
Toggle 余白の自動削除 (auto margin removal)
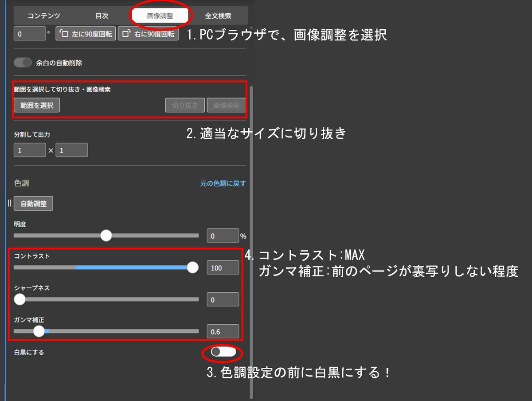coord(23,62)
